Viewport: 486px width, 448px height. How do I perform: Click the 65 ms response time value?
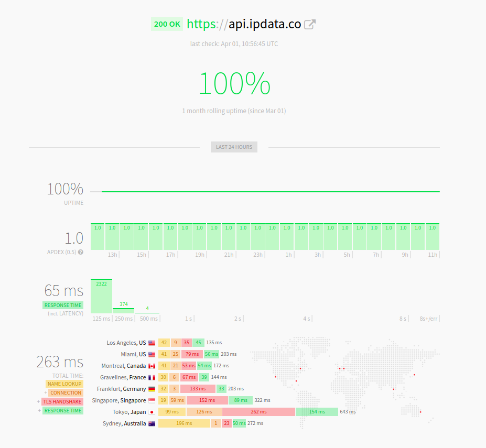click(x=64, y=291)
